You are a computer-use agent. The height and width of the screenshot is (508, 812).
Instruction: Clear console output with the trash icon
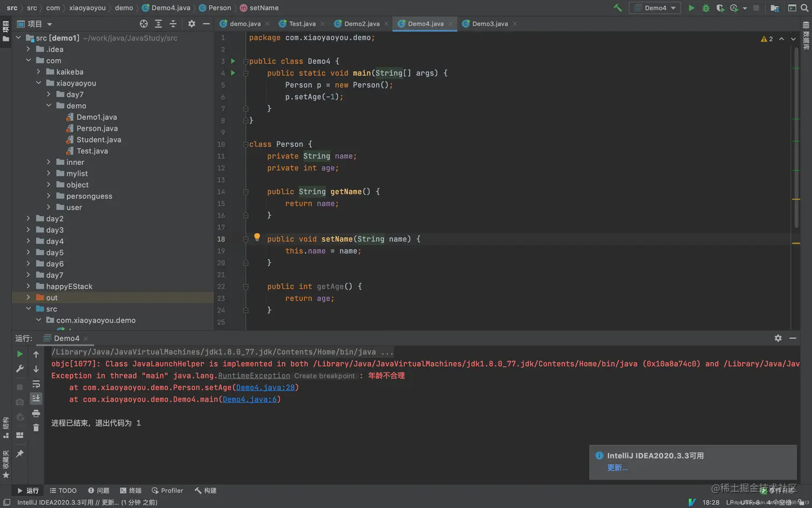pyautogui.click(x=36, y=428)
